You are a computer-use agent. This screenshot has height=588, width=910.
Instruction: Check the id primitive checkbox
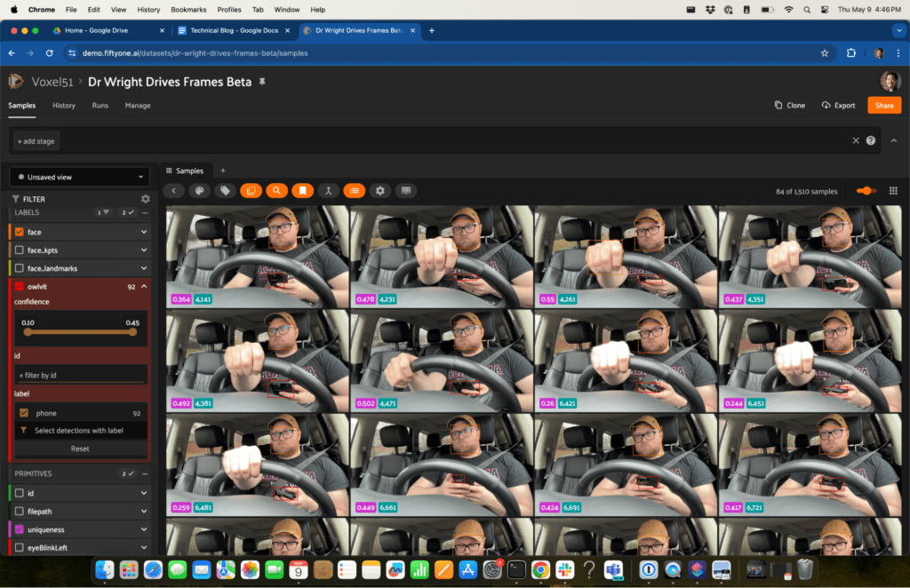20,493
